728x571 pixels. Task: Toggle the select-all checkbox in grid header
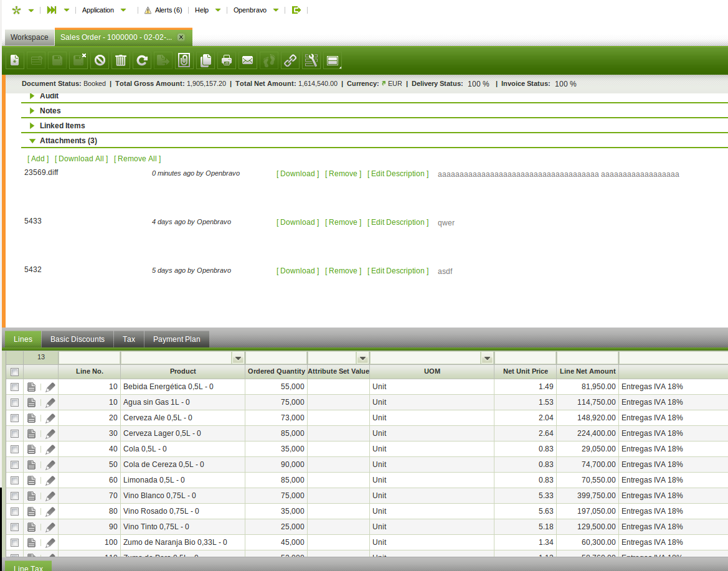coord(14,372)
